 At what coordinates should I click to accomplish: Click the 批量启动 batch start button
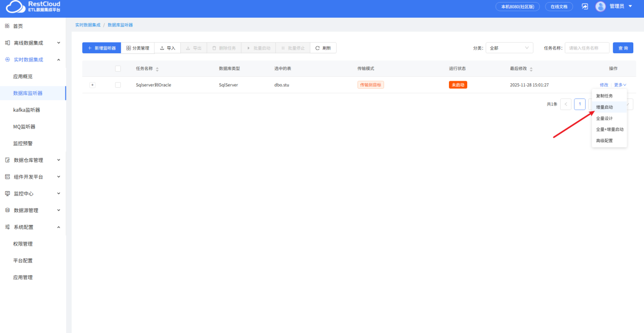tap(259, 48)
